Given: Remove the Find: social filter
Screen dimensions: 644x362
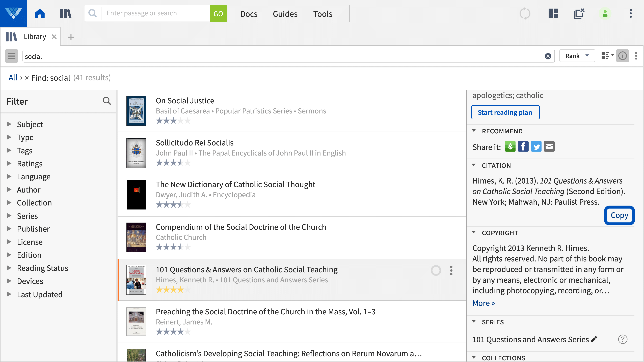Looking at the screenshot, I should click(x=27, y=78).
